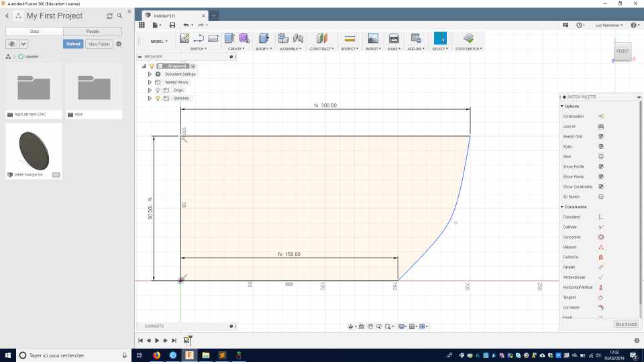
Task: Add a new document tab
Action: [x=214, y=15]
